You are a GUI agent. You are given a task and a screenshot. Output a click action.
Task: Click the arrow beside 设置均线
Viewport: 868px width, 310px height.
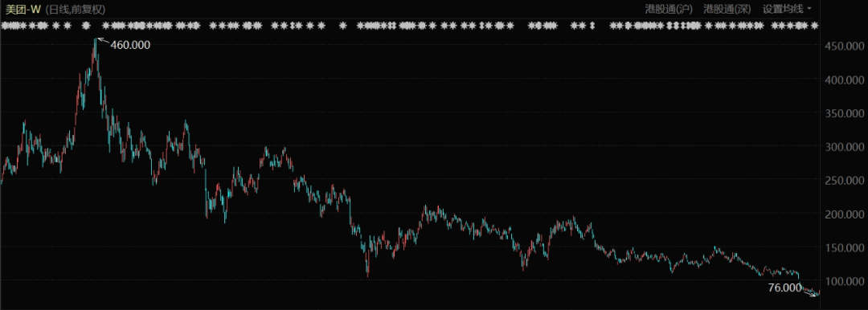[x=809, y=9]
